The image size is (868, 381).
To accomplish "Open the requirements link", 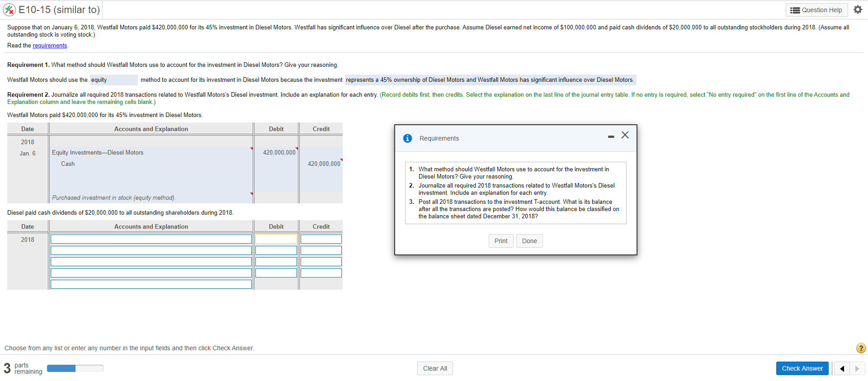I will click(50, 46).
